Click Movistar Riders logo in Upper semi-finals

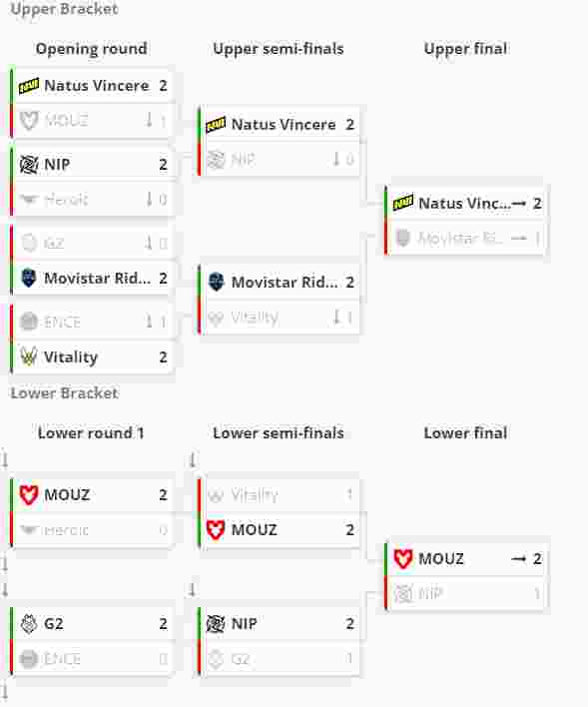[x=216, y=282]
